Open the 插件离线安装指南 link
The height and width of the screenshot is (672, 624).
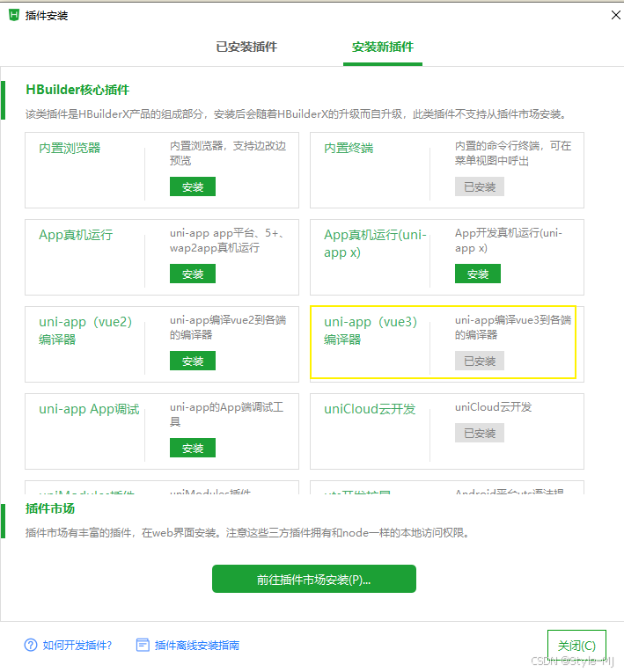click(197, 645)
